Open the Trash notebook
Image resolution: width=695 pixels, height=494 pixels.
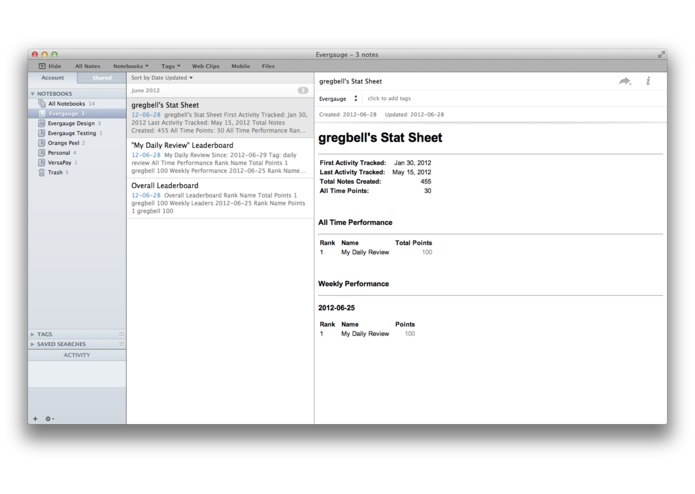coord(77,172)
